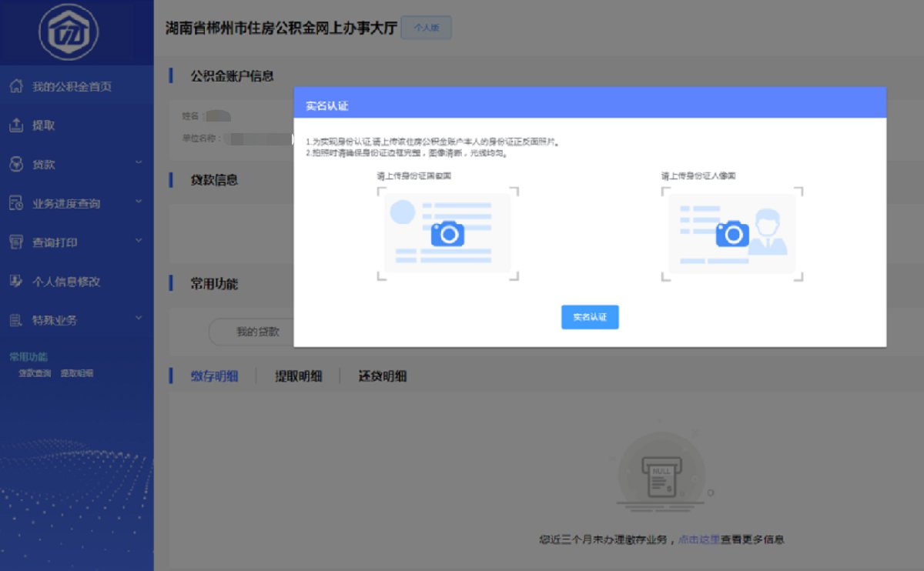Open the 缴存明细 tab
924x571 pixels.
click(214, 376)
